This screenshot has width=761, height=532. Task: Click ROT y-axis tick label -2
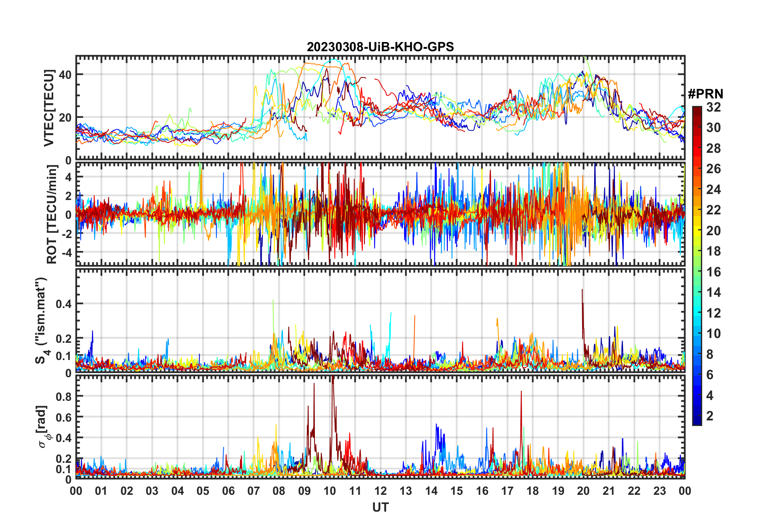click(x=67, y=234)
